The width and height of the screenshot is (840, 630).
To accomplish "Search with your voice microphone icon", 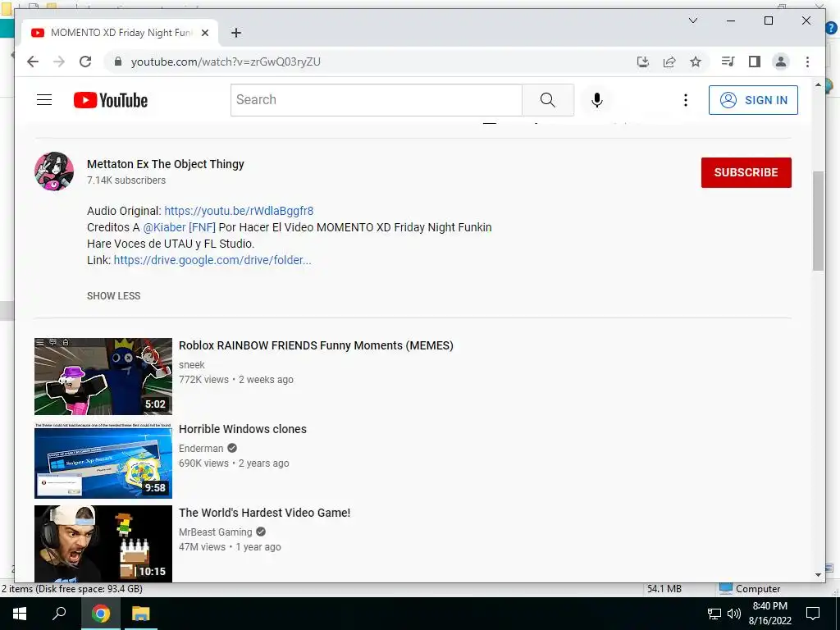I will tap(597, 99).
